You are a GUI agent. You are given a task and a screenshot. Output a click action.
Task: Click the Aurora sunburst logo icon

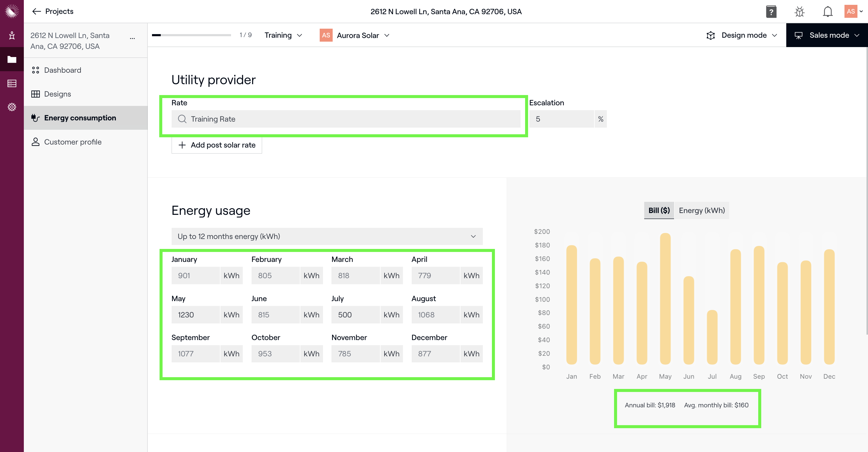coord(12,11)
